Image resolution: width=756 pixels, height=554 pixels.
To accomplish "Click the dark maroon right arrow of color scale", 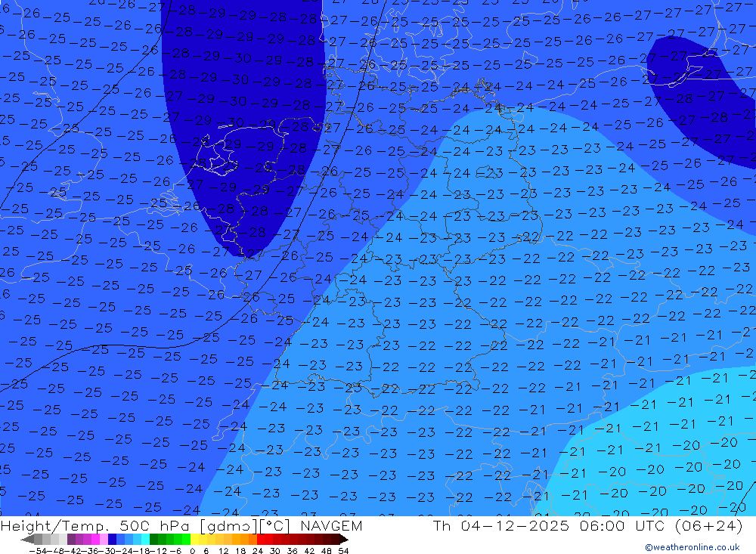I will click(x=344, y=539).
